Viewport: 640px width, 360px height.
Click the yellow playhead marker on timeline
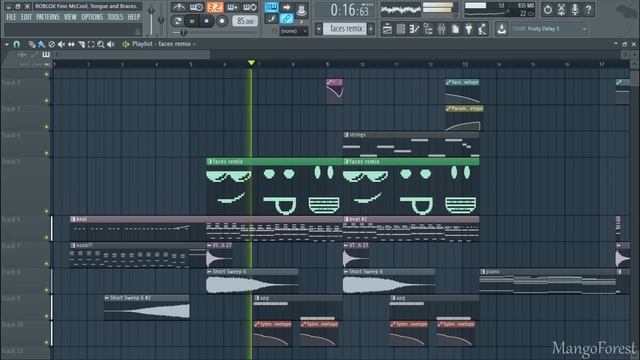pos(251,62)
